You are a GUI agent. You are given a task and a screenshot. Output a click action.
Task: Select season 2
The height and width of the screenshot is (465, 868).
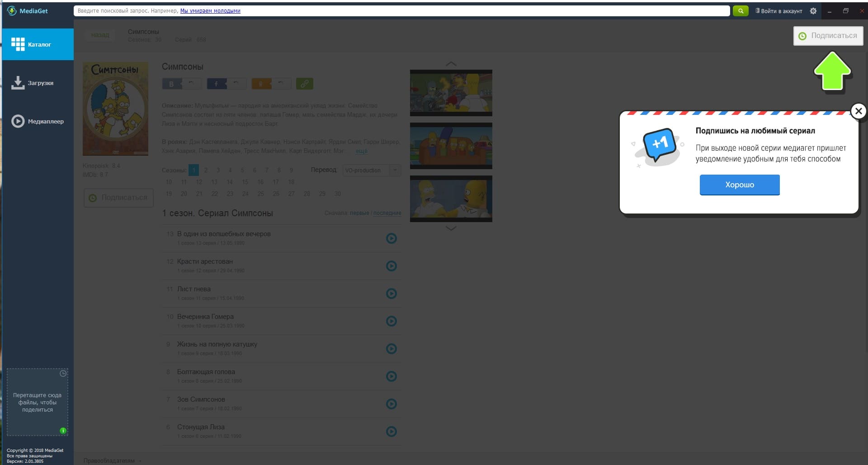pos(206,170)
